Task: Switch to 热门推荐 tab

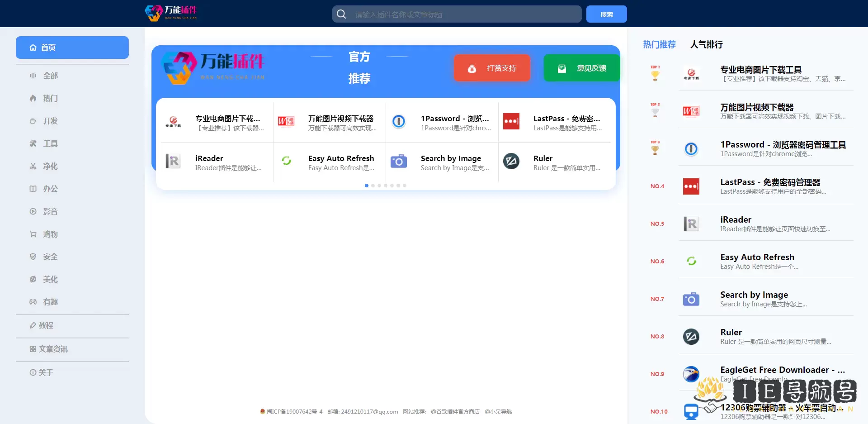Action: point(659,44)
